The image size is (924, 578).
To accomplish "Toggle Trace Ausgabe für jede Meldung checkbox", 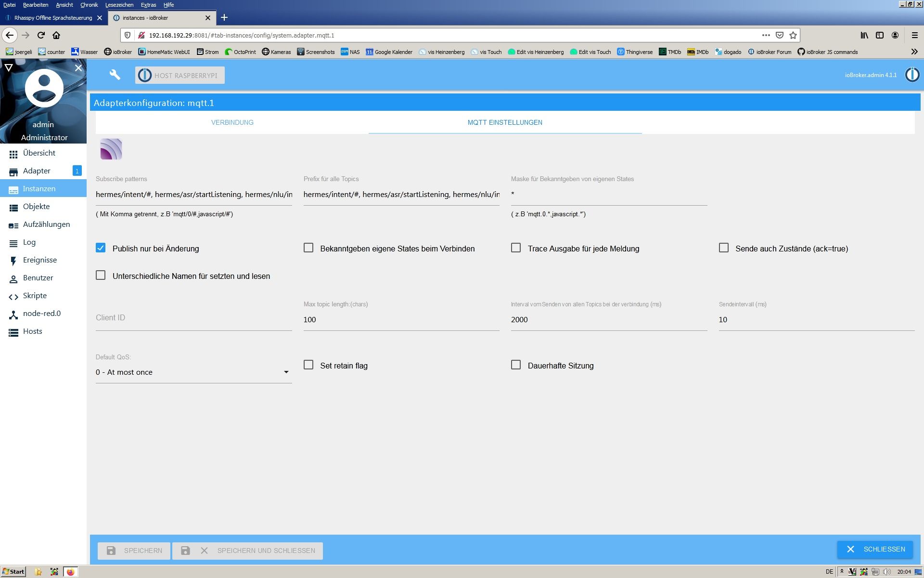I will coord(515,248).
